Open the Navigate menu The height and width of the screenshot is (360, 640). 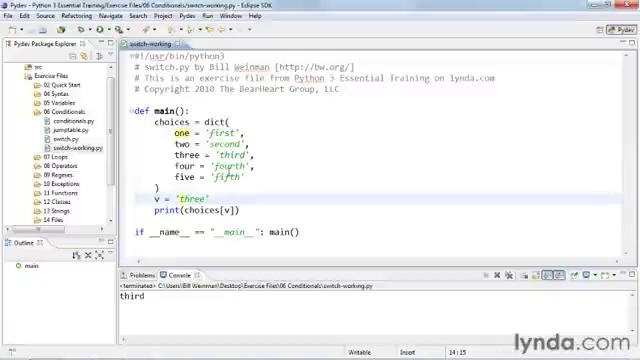(111, 16)
